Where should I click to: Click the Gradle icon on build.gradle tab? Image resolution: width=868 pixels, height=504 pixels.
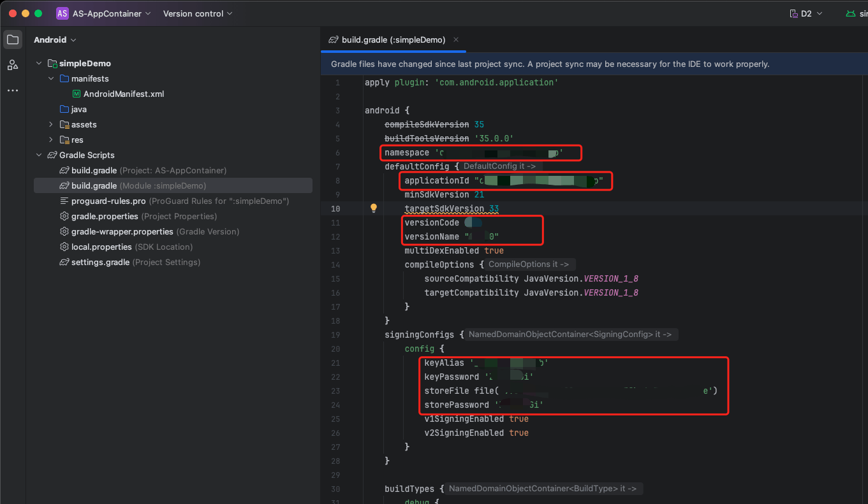333,40
